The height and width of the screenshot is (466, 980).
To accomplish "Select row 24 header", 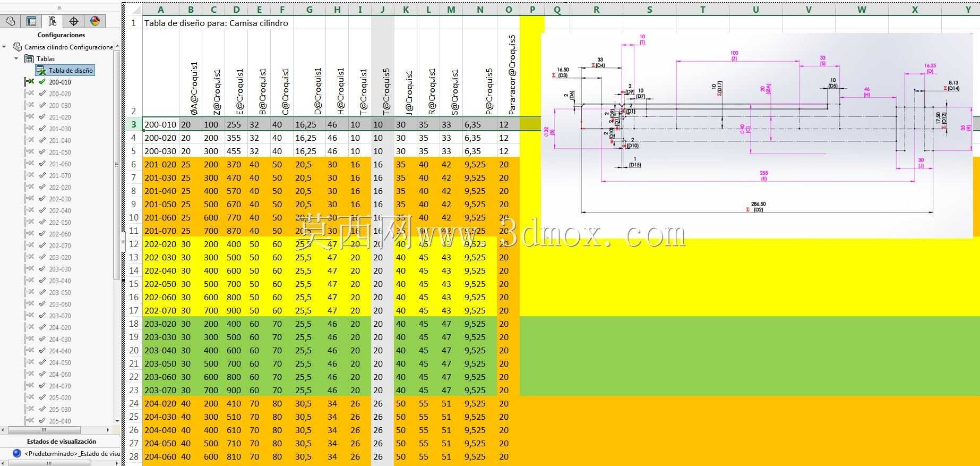I will pyautogui.click(x=133, y=403).
